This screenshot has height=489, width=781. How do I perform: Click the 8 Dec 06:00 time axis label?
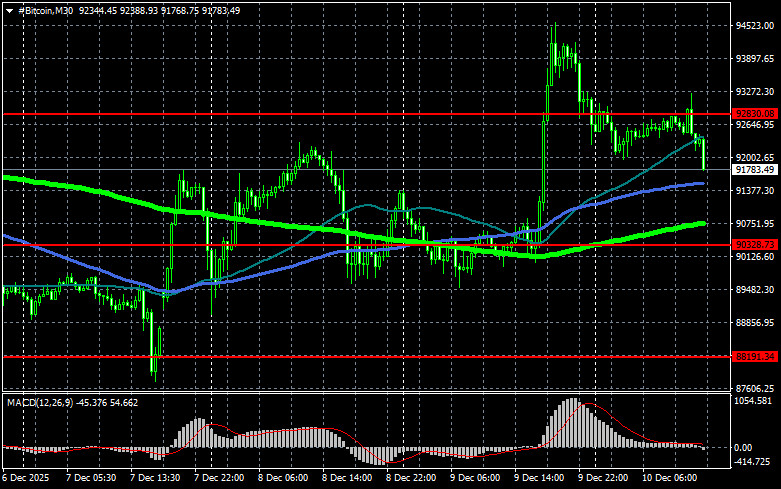point(283,478)
